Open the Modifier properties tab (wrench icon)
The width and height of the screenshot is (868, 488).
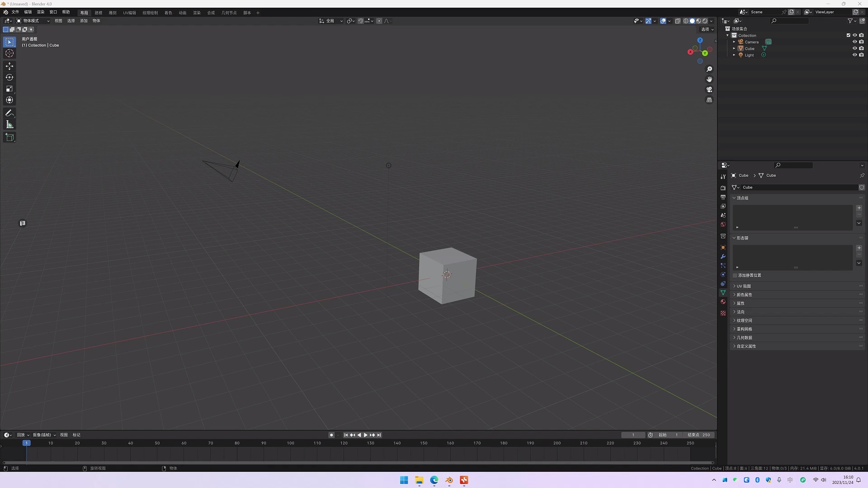click(723, 257)
